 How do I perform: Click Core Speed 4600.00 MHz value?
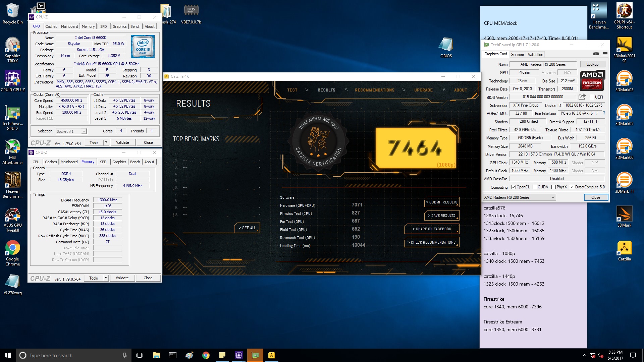(x=72, y=100)
